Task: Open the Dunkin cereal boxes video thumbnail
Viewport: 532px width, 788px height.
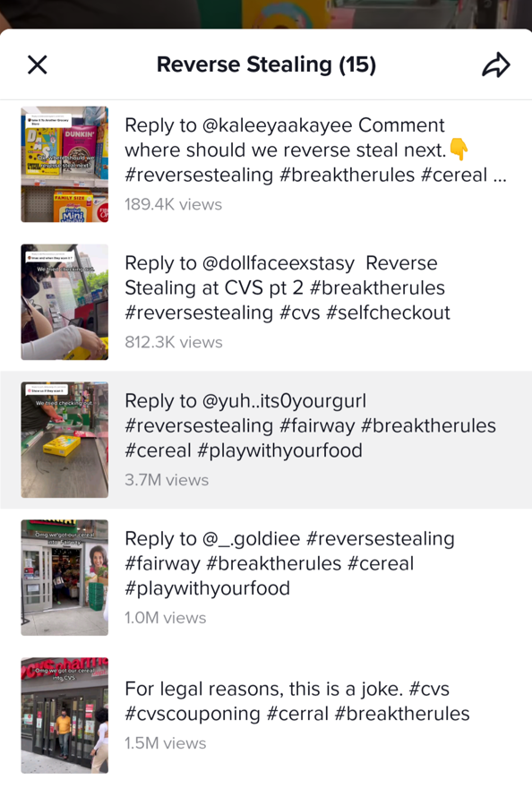Action: [64, 165]
